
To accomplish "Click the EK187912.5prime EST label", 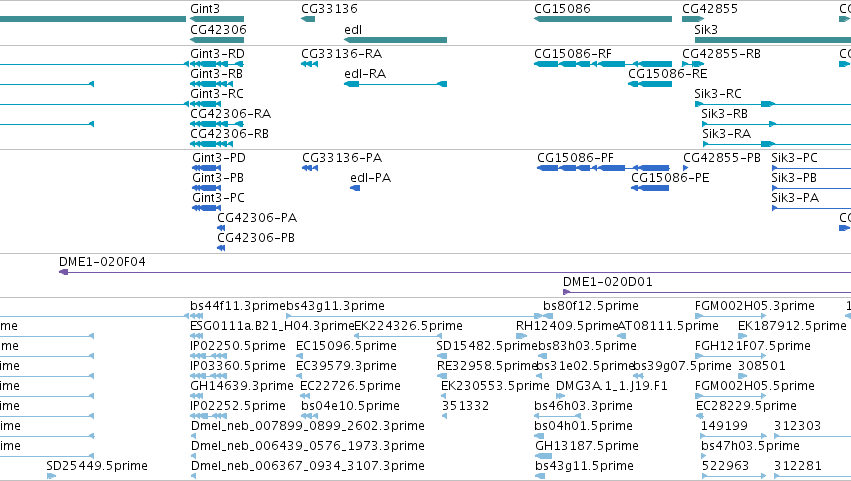I will pyautogui.click(x=792, y=326).
